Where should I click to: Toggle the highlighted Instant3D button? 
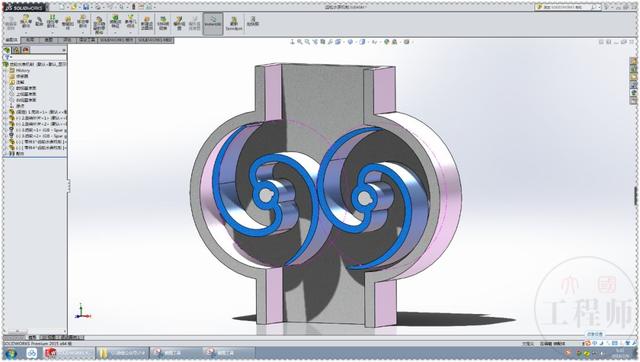213,23
